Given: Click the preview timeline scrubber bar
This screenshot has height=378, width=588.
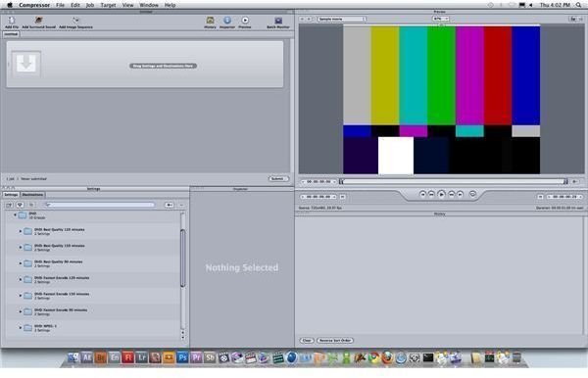Looking at the screenshot, I should (x=454, y=182).
